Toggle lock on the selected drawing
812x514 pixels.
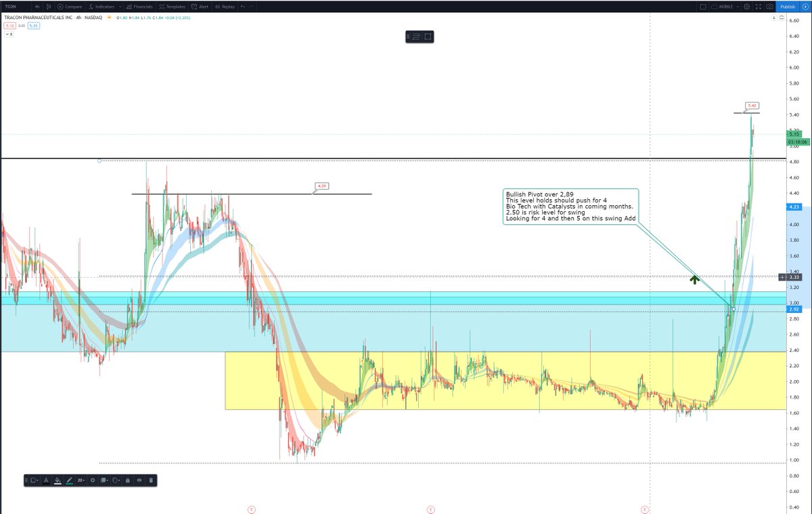128,480
